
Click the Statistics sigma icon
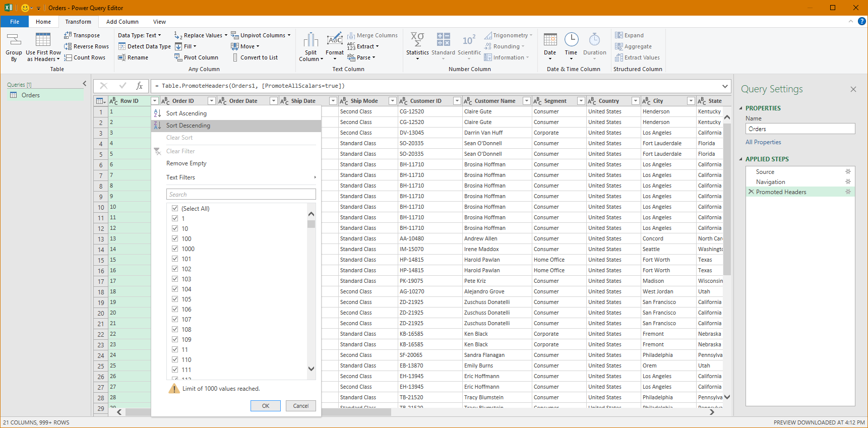coord(417,40)
